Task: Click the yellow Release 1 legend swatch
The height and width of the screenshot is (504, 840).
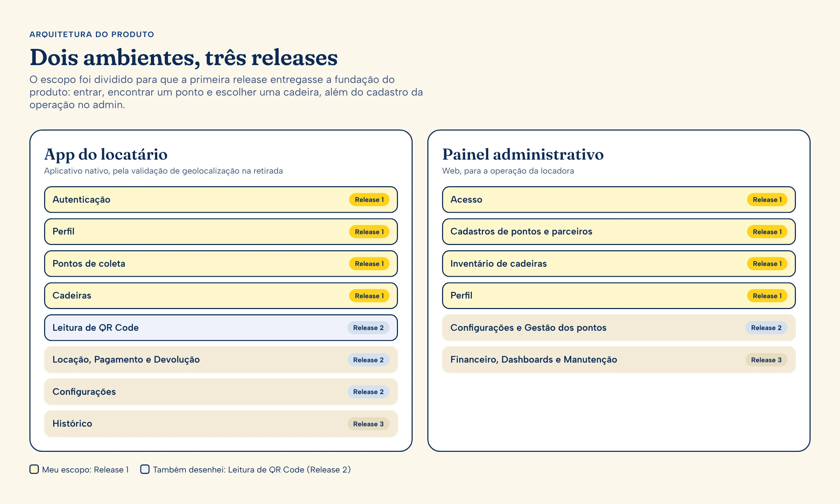Action: coord(34,469)
